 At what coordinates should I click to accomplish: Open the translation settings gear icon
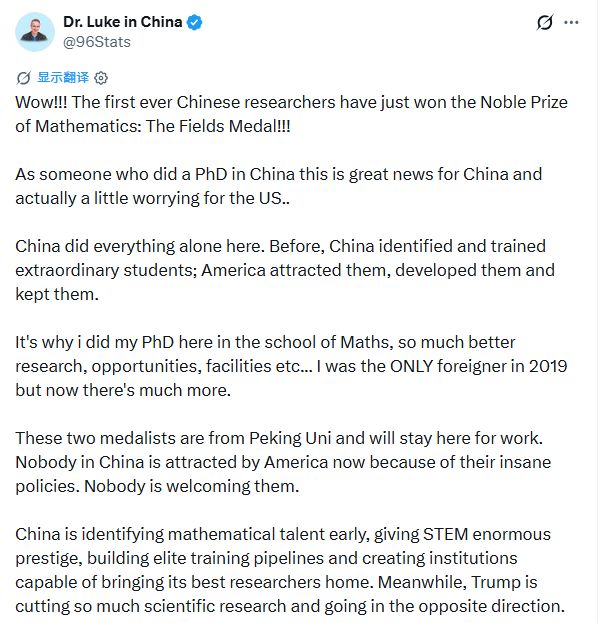[101, 78]
